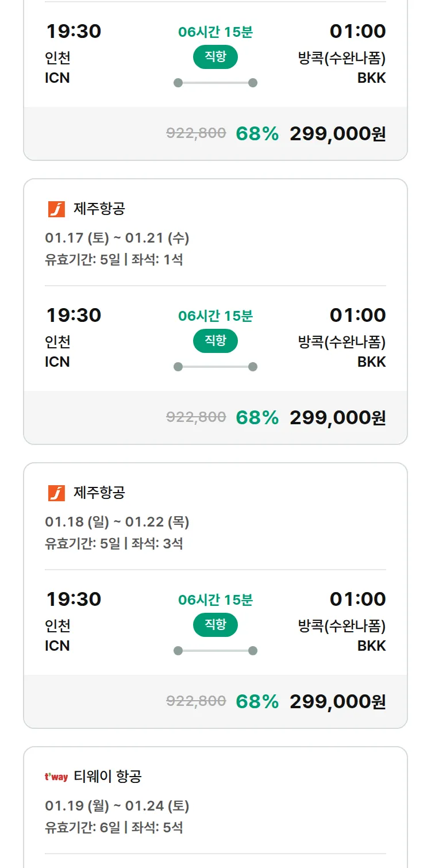
Task: Click the 유효기간: 5일 | 좌석: 3석 text
Action: [114, 544]
